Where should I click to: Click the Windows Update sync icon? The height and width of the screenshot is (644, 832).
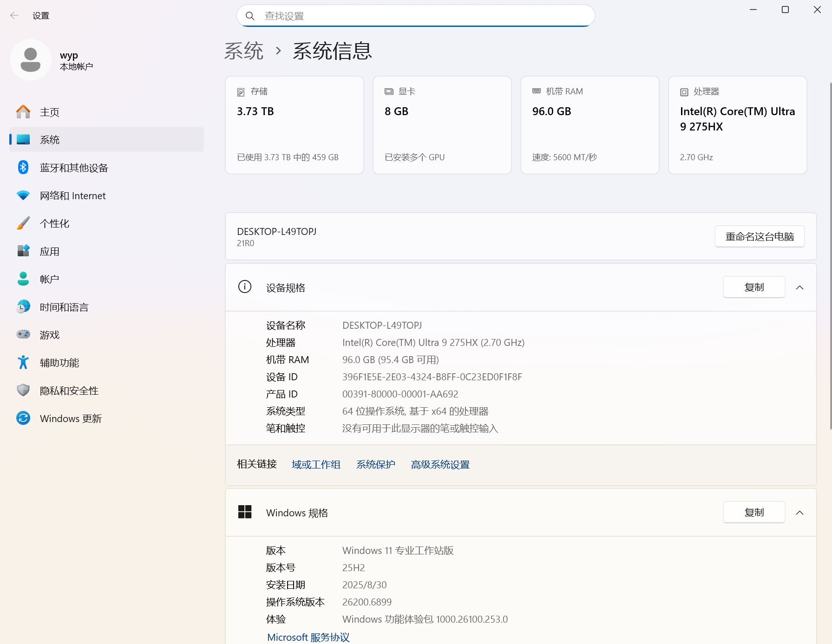click(23, 418)
